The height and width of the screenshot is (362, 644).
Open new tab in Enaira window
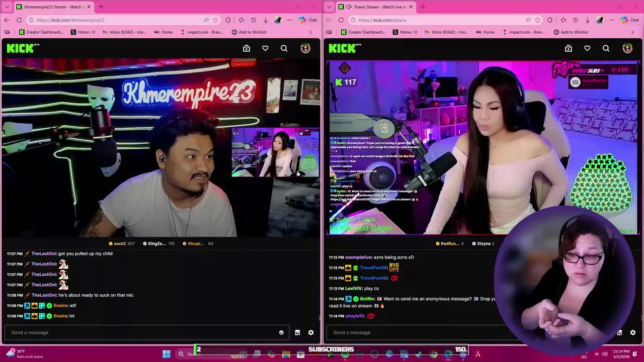point(423,7)
